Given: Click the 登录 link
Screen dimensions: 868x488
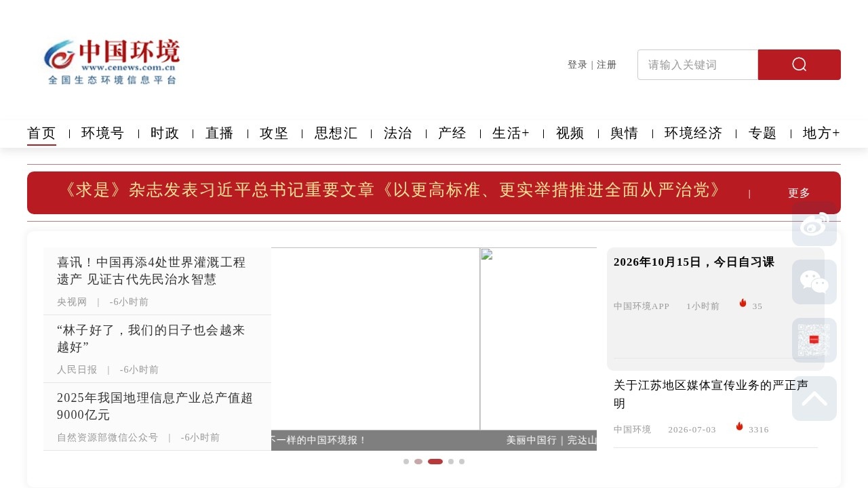Looking at the screenshot, I should click(x=577, y=64).
